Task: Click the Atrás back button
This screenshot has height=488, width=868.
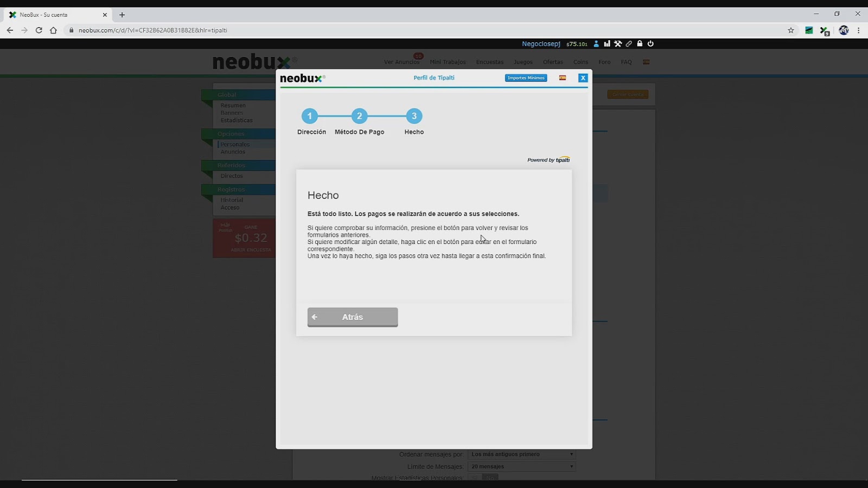Action: click(x=353, y=317)
